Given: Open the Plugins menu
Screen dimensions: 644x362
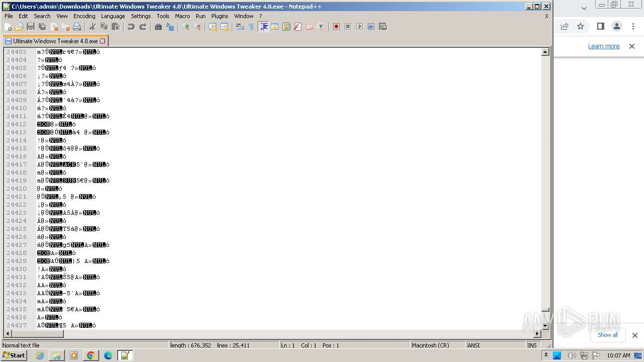Looking at the screenshot, I should point(219,16).
